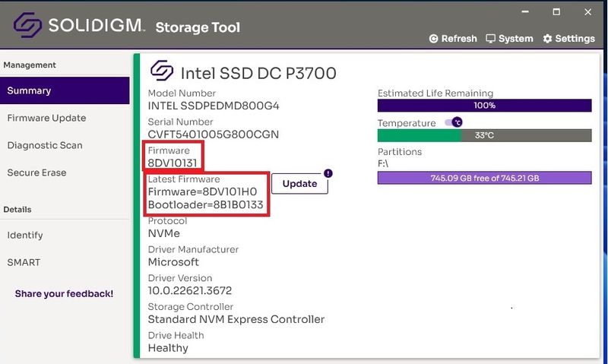
Task: Select the Summary menu item
Action: pyautogui.click(x=65, y=90)
